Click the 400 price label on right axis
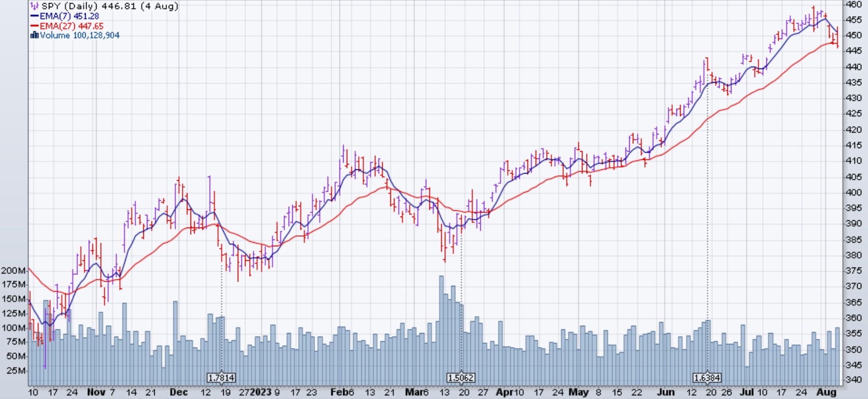Screen dimensions: 868x399 pos(854,192)
